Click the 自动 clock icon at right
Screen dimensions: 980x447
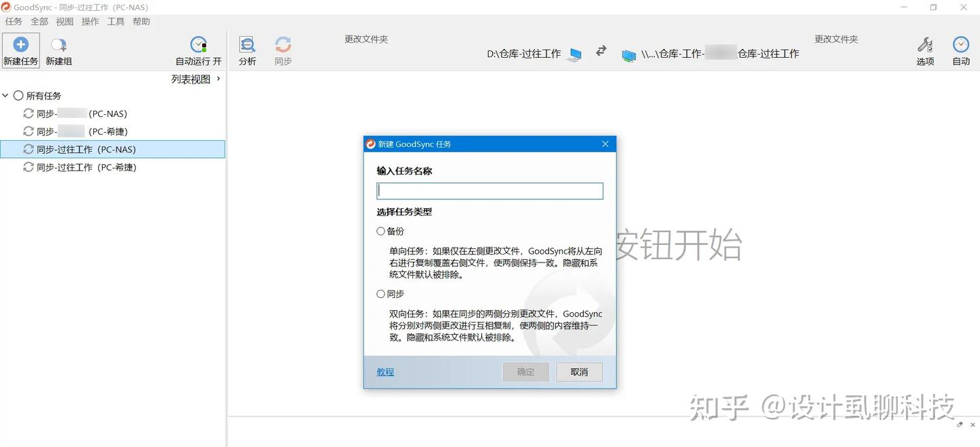point(961,45)
